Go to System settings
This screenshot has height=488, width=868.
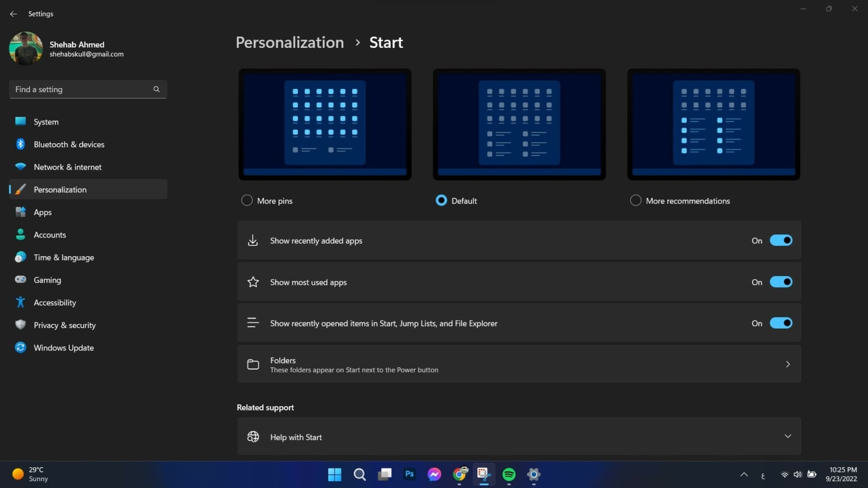click(88, 121)
